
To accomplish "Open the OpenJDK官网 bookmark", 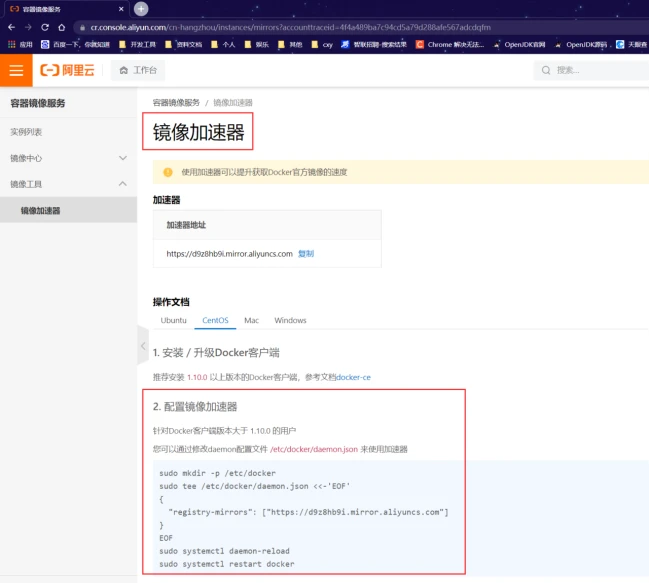I will (519, 44).
